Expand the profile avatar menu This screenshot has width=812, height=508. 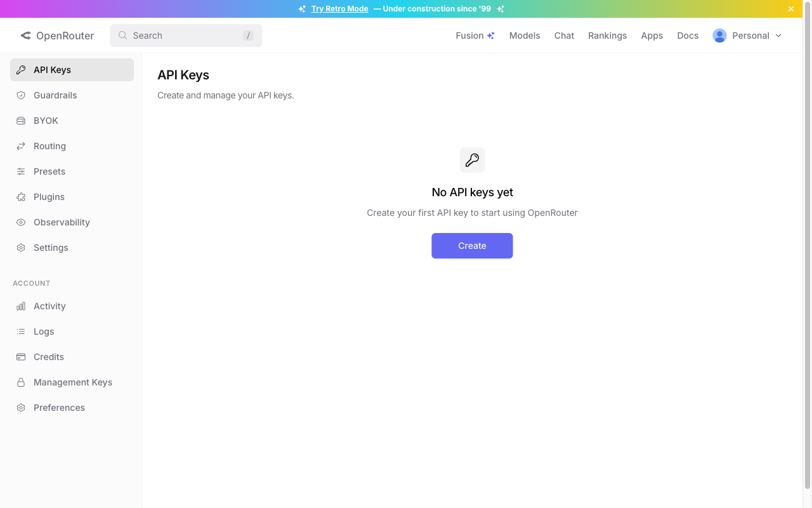pyautogui.click(x=719, y=36)
